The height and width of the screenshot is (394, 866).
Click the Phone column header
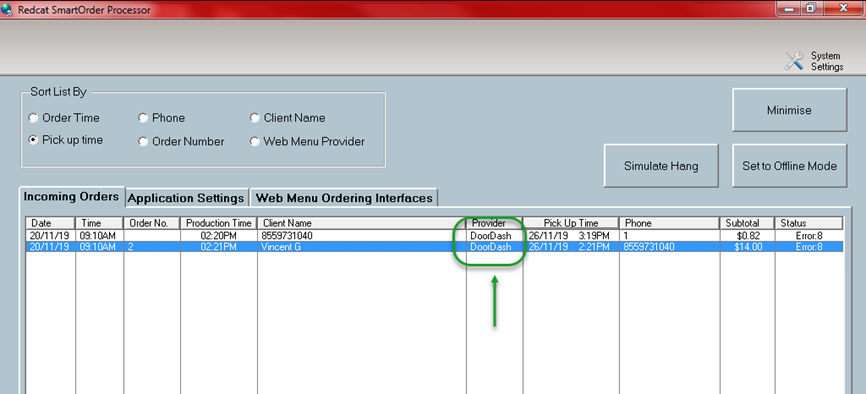tap(669, 223)
